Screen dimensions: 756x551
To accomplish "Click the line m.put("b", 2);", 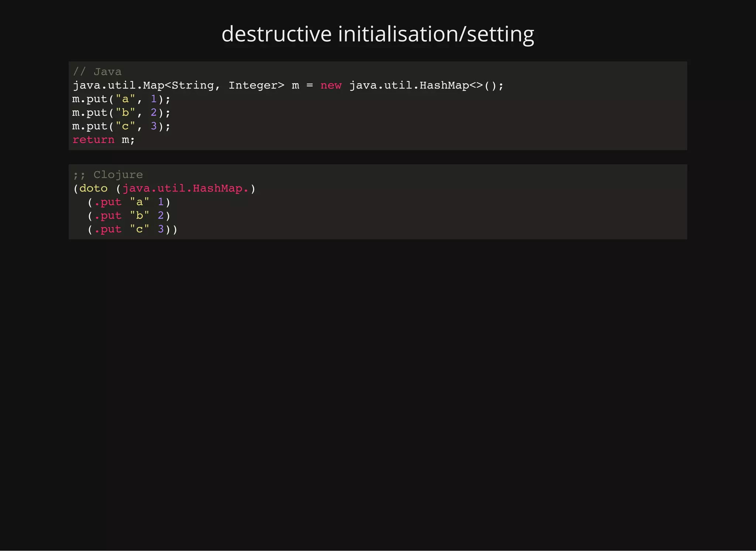I will click(121, 113).
